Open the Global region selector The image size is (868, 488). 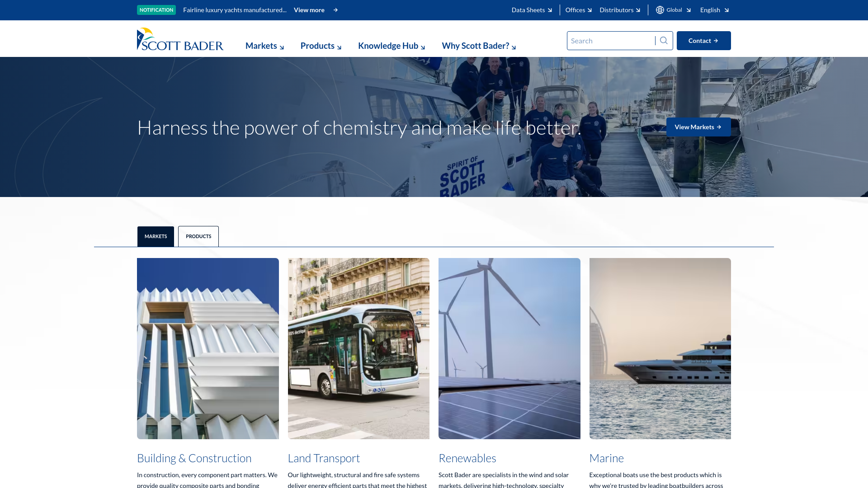[x=674, y=10]
